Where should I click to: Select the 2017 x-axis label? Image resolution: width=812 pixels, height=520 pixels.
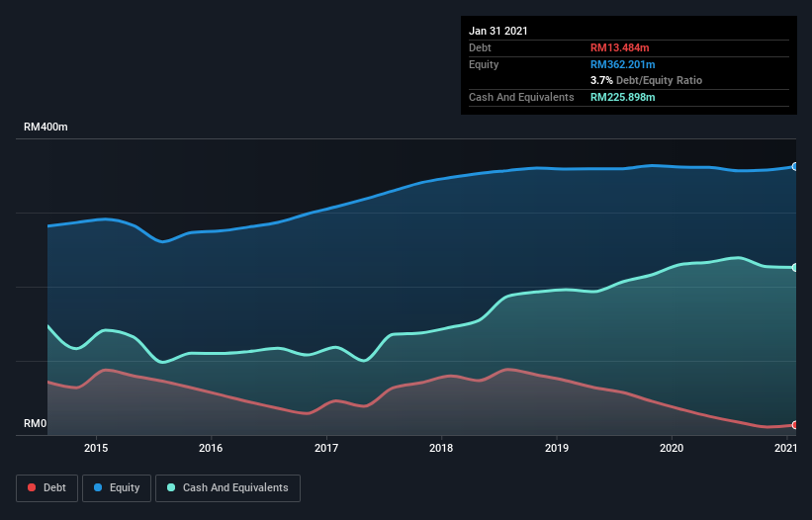[326, 449]
